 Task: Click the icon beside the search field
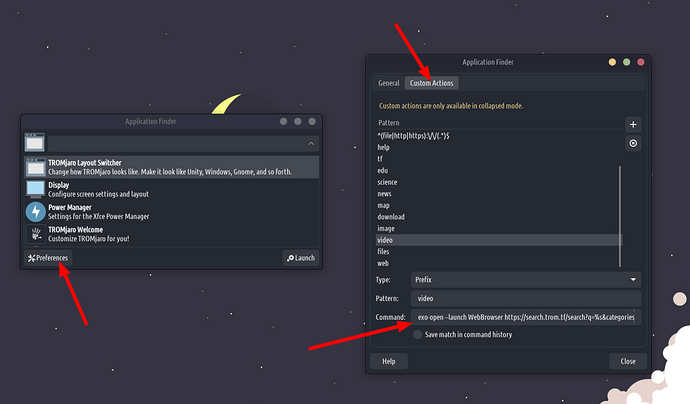34,143
